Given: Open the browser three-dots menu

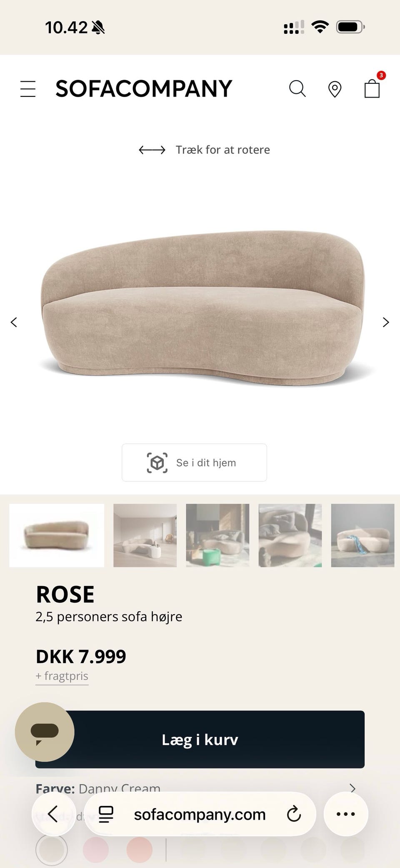Looking at the screenshot, I should [x=346, y=814].
